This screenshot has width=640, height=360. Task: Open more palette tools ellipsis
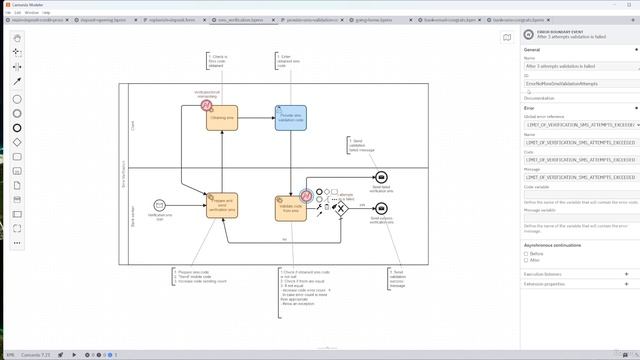[17, 243]
